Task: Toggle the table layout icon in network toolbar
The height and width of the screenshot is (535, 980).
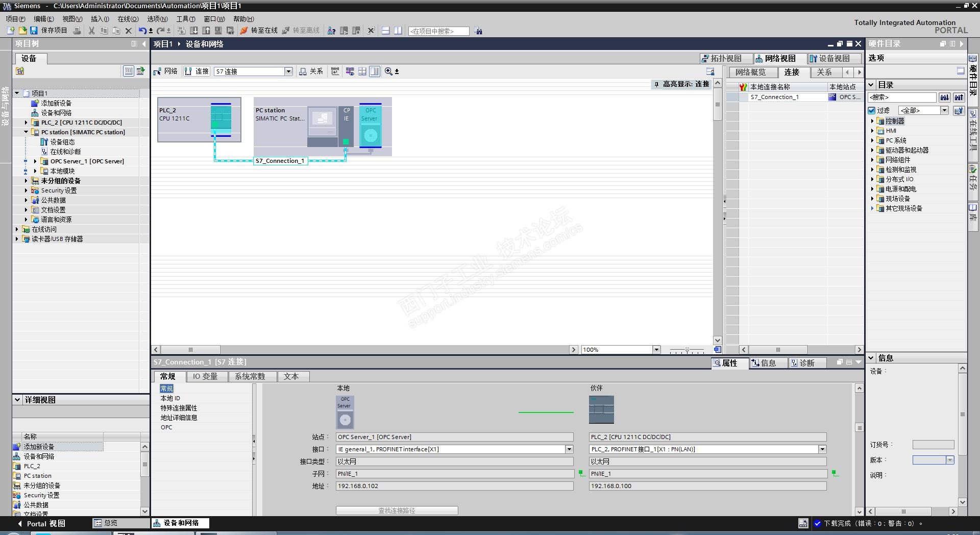Action: [375, 71]
